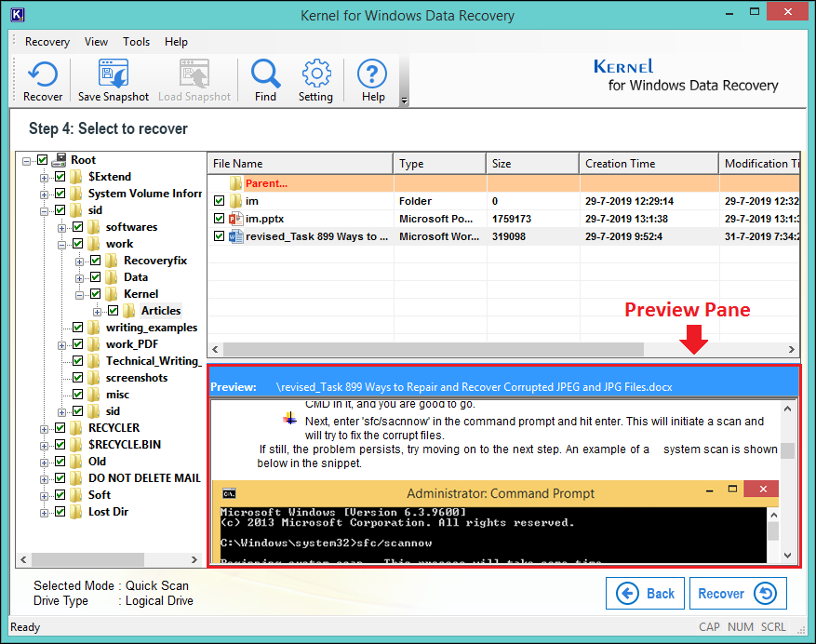Toggle the im.pptx file checkbox
816x644 pixels.
(x=219, y=219)
